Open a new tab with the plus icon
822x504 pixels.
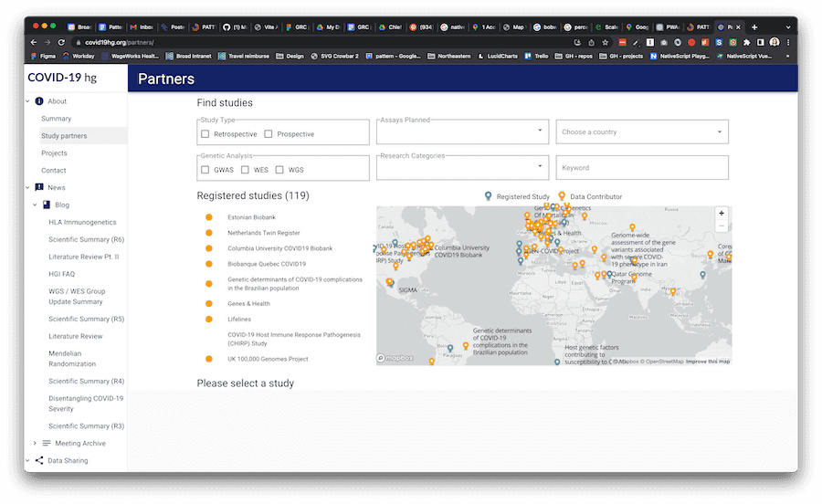[754, 27]
